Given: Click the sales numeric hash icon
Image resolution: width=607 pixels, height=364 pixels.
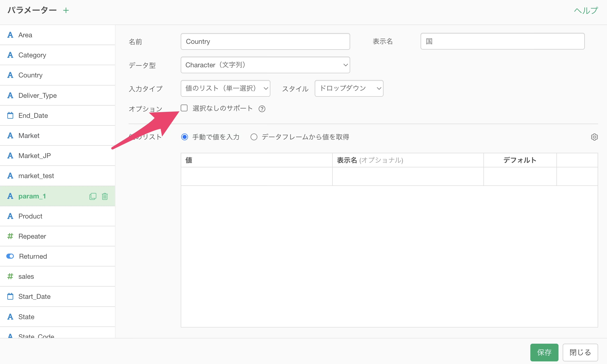Looking at the screenshot, I should (x=10, y=276).
